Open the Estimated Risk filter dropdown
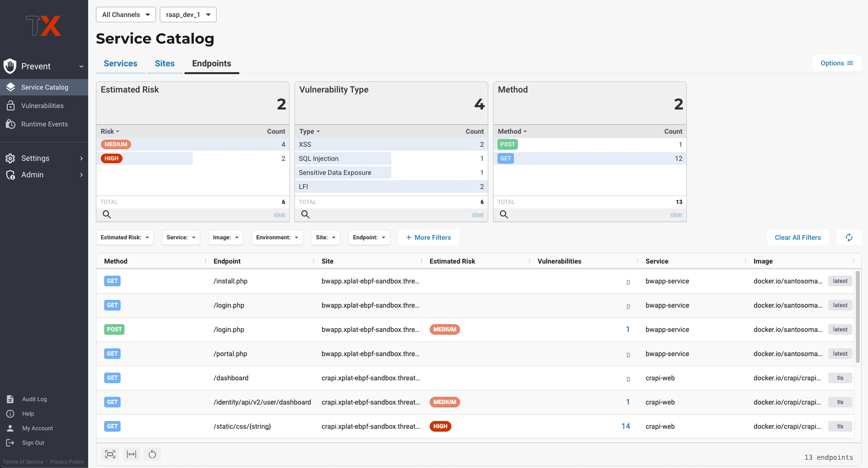868x468 pixels. coord(125,237)
